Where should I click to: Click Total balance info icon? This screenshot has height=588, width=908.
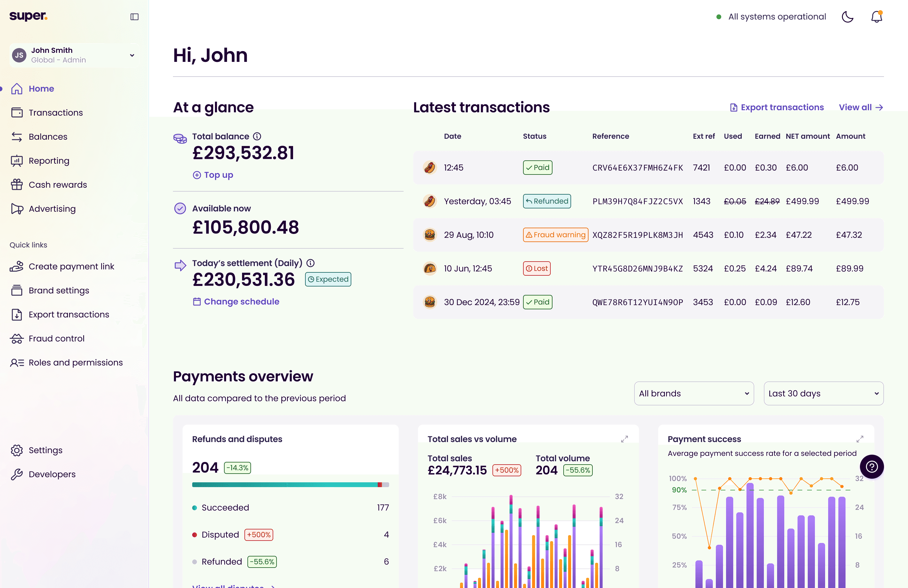[x=258, y=136]
